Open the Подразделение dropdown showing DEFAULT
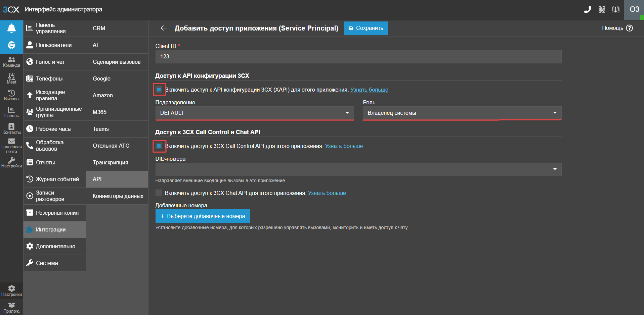644x315 pixels. (x=255, y=113)
